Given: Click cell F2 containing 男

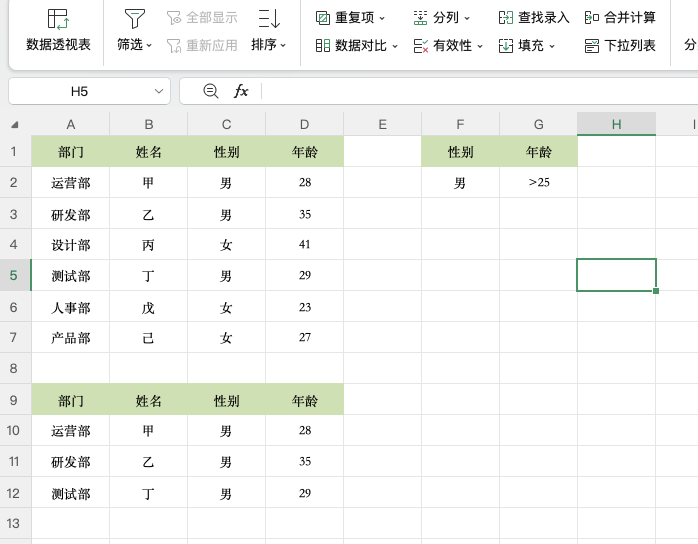Looking at the screenshot, I should 460,183.
